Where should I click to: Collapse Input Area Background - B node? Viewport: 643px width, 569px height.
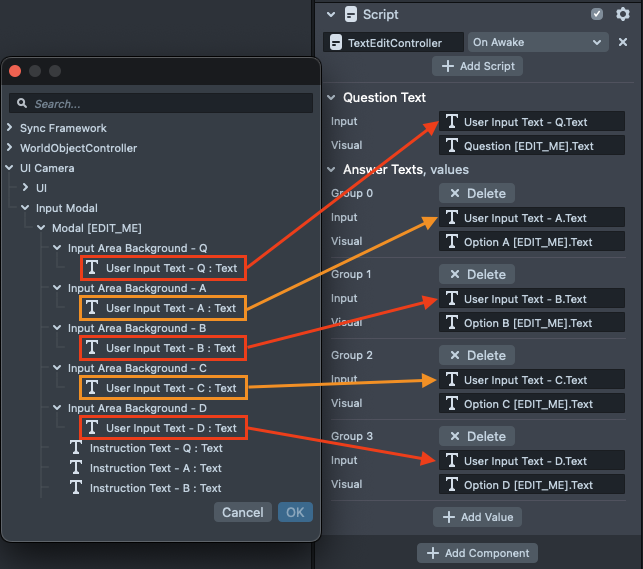[57, 328]
